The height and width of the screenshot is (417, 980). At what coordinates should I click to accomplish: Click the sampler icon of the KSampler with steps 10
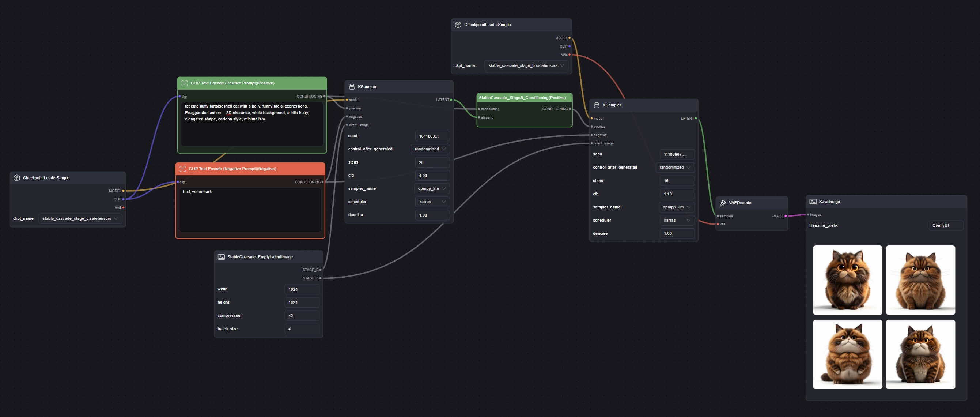597,105
